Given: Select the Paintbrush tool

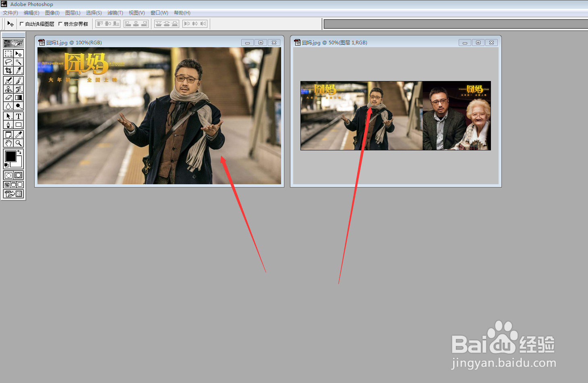Looking at the screenshot, I should click(x=19, y=81).
